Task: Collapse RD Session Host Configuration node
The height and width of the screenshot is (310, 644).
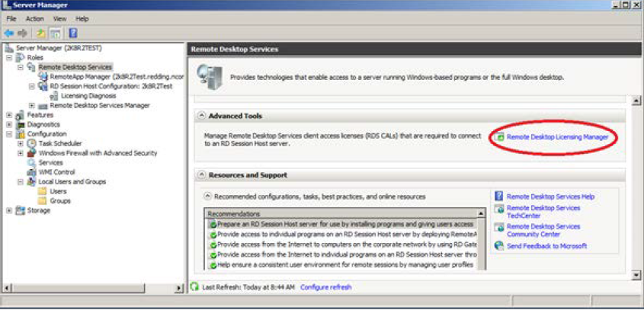Action: [x=32, y=86]
